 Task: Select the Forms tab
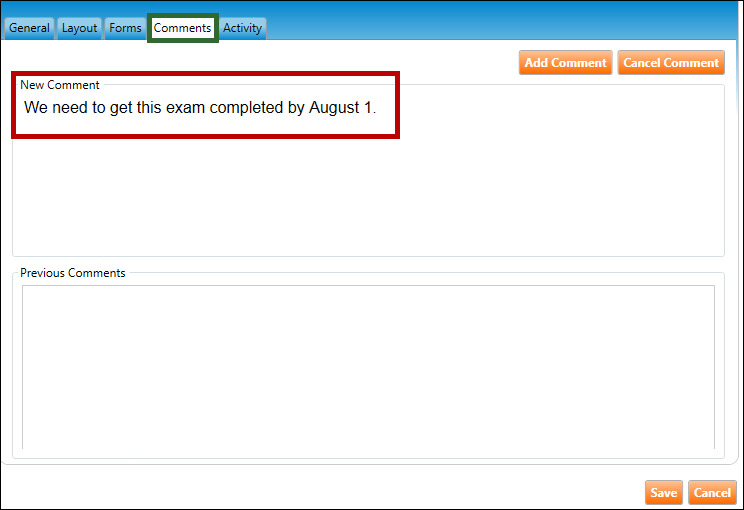125,28
